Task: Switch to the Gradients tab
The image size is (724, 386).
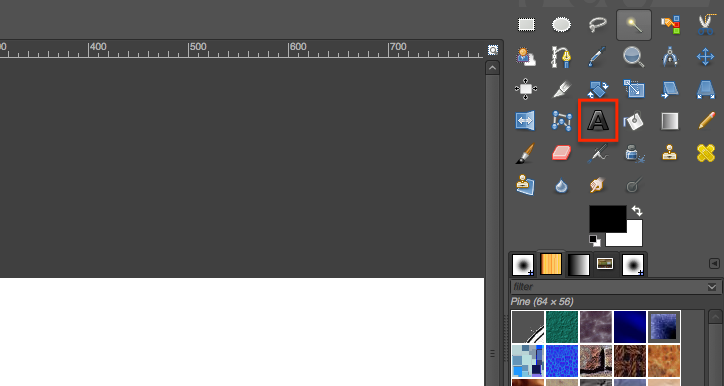Action: pos(578,265)
